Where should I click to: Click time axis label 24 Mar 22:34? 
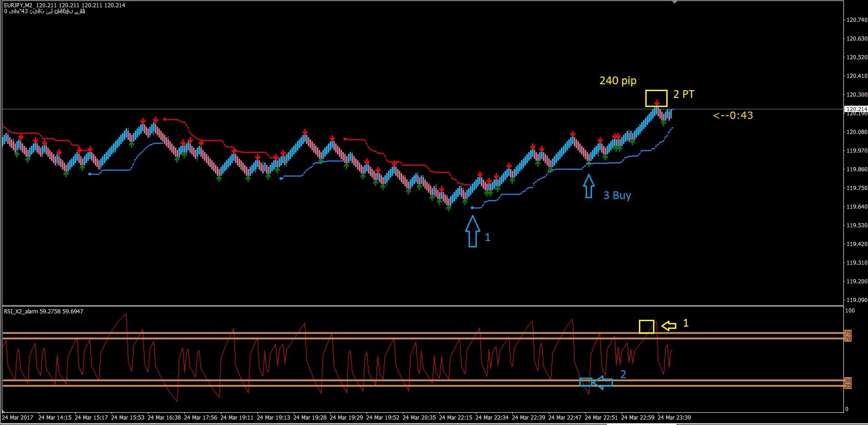pos(492,418)
